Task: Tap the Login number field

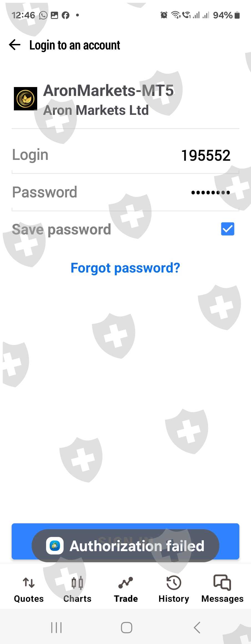Action: pyautogui.click(x=125, y=155)
